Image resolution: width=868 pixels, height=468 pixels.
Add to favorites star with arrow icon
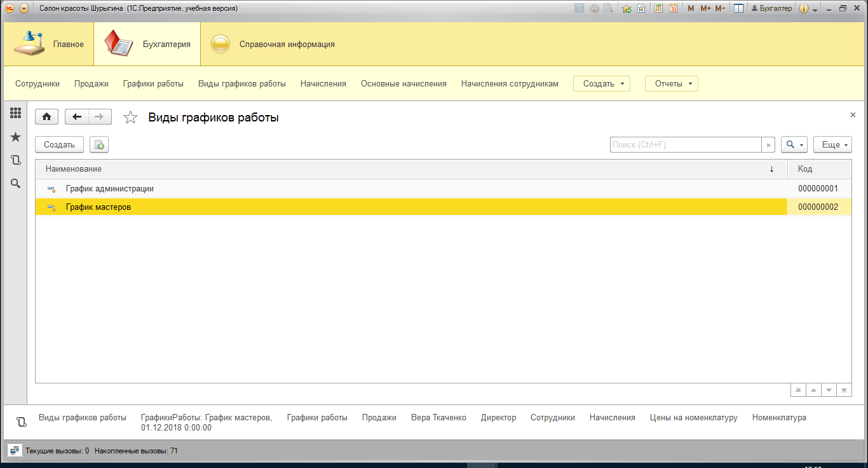[x=627, y=8]
